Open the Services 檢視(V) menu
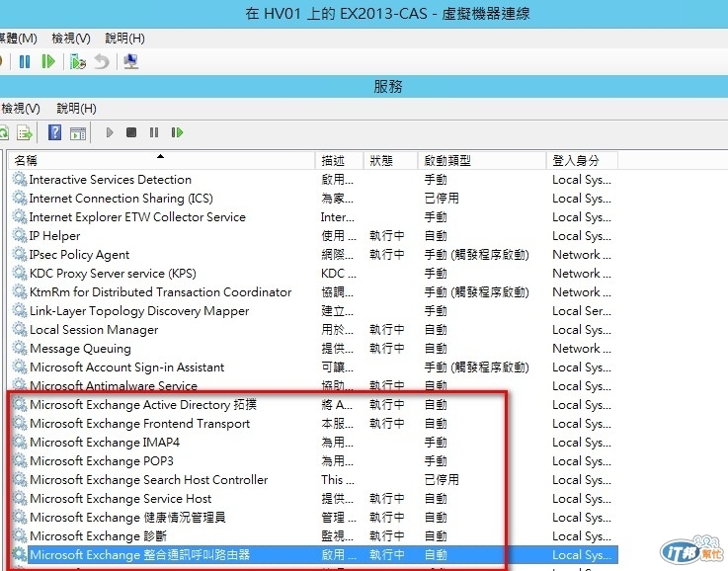This screenshot has height=571, width=728. pyautogui.click(x=21, y=109)
